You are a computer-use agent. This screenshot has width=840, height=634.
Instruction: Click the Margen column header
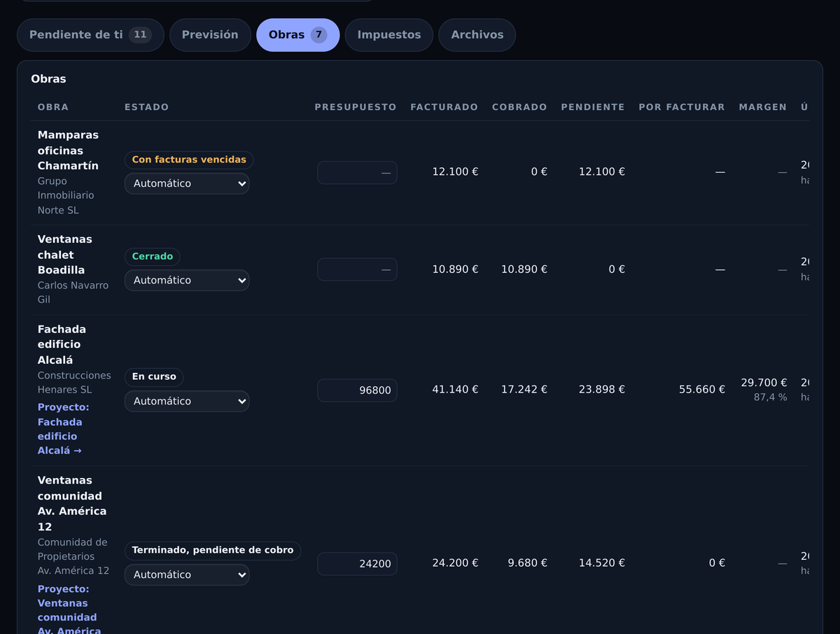click(763, 107)
